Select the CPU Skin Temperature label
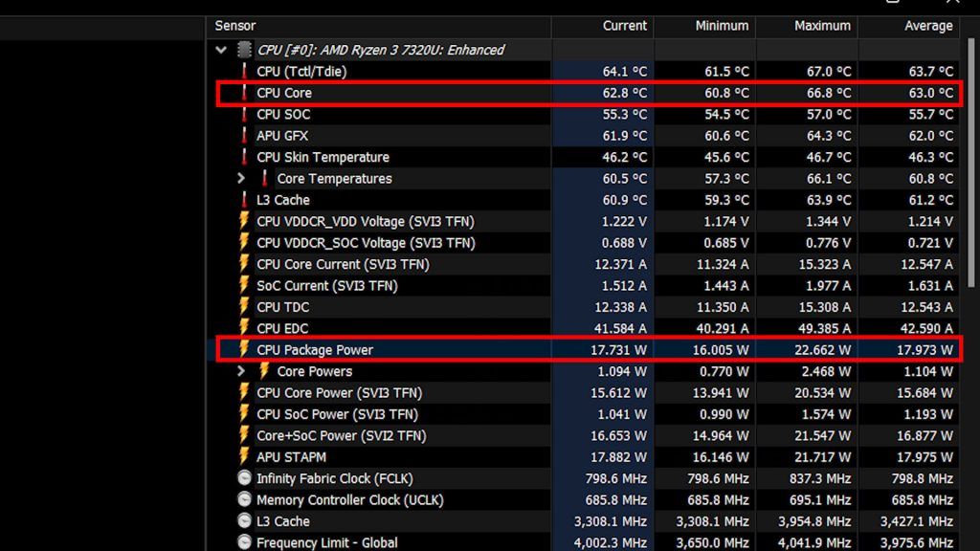This screenshot has height=551, width=980. point(323,158)
